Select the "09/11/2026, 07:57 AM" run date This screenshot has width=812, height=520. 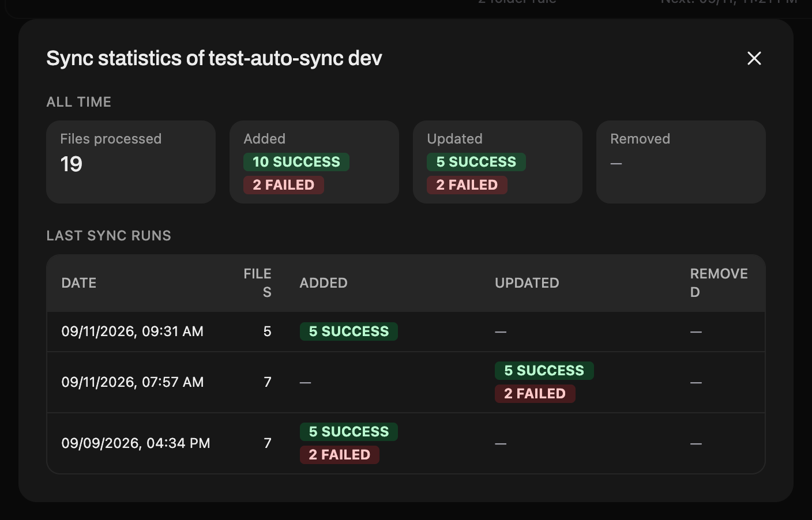(133, 382)
